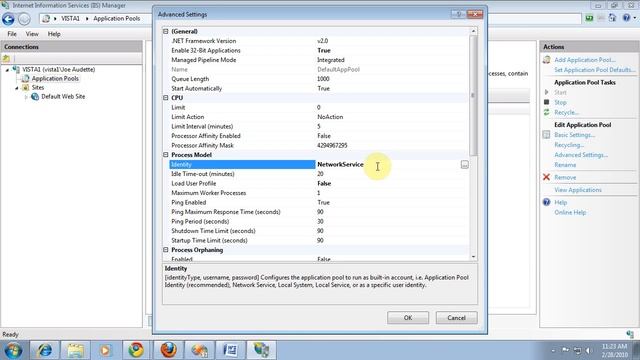
Task: Select the .NET Framework Version property
Action: (319, 41)
